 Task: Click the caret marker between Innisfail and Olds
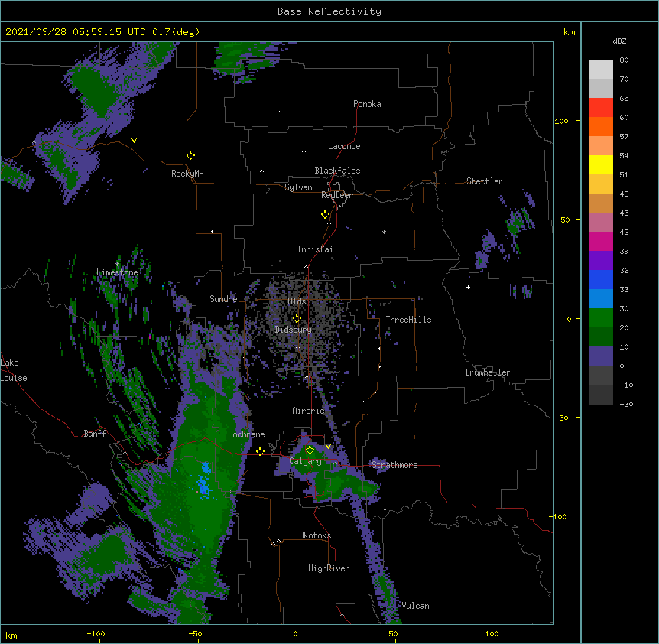tap(306, 267)
